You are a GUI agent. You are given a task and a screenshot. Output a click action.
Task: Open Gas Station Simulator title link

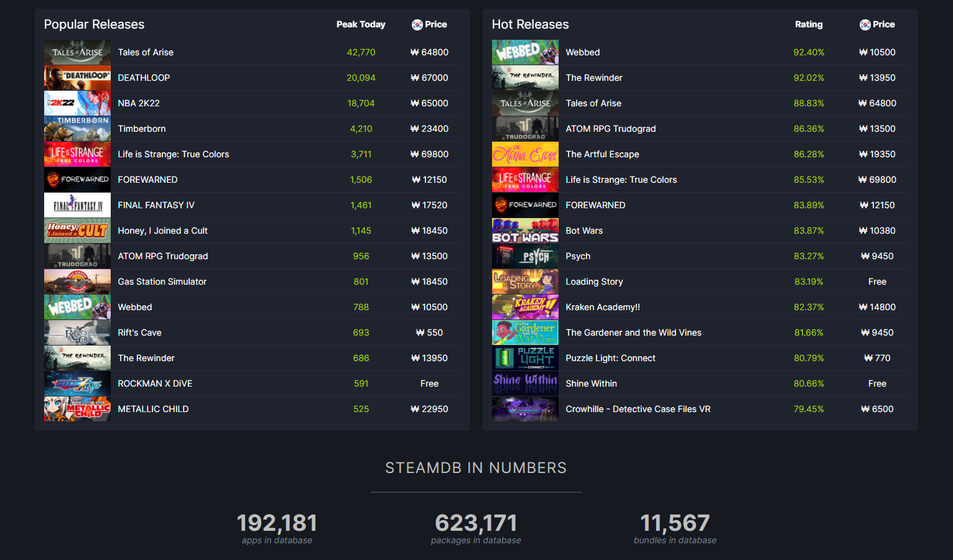click(162, 282)
